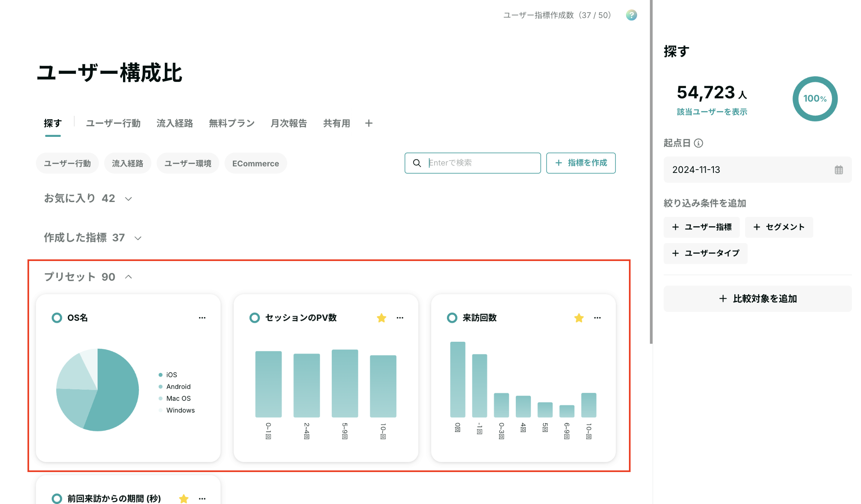Viewport: 861px width, 504px height.
Task: Filter by 流入経路 category chip
Action: pyautogui.click(x=128, y=163)
